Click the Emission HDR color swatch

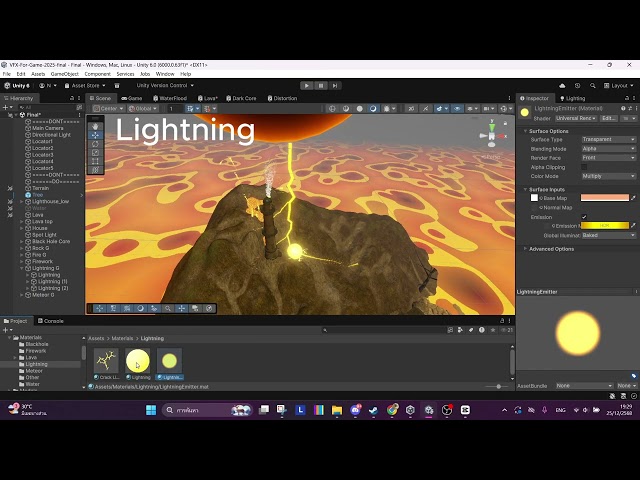tap(604, 225)
